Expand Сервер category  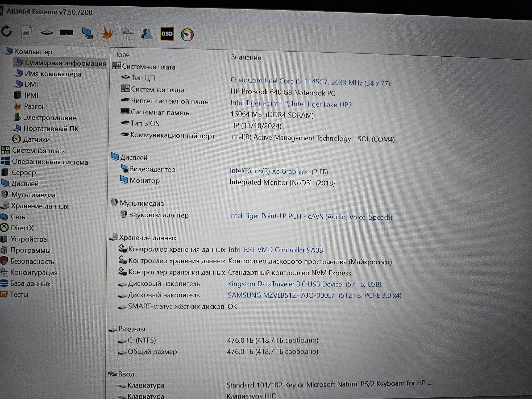24,173
